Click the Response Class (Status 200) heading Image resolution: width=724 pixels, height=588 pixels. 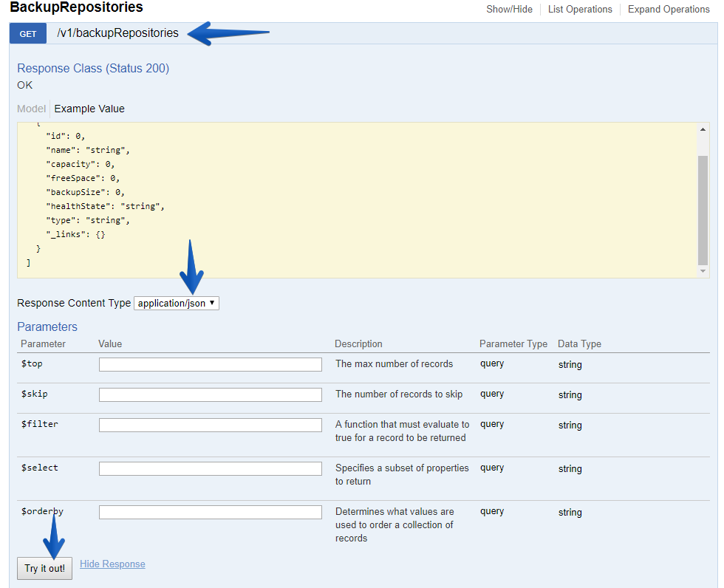click(x=93, y=68)
